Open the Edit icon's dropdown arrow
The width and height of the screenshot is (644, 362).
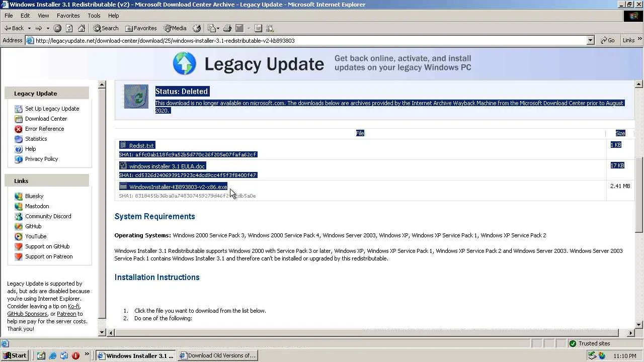[249, 28]
